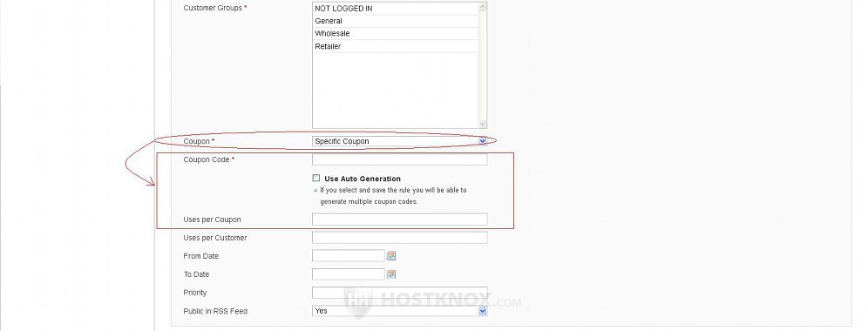Image resolution: width=868 pixels, height=331 pixels.
Task: Open the From Date calendar picker icon
Action: click(390, 256)
